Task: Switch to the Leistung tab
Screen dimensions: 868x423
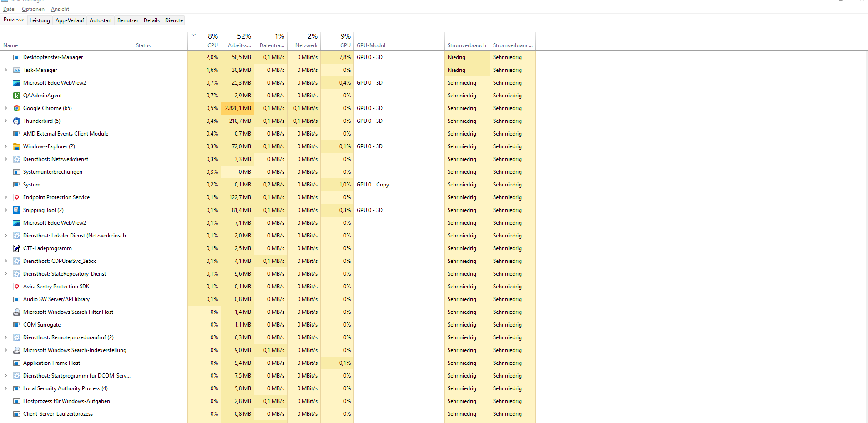Action: pyautogui.click(x=40, y=20)
